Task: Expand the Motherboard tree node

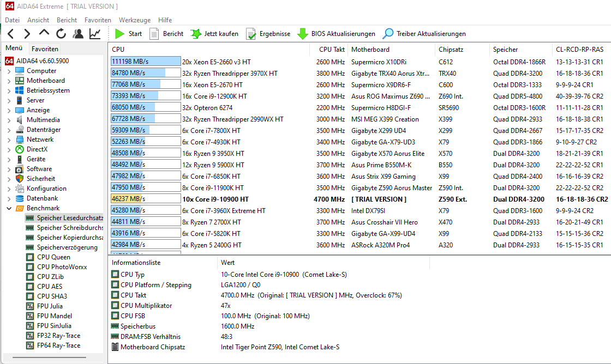Action: click(x=9, y=81)
